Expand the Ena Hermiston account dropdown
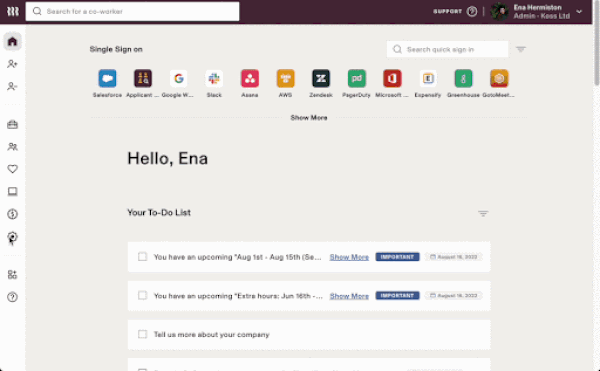600x371 pixels. coord(579,11)
